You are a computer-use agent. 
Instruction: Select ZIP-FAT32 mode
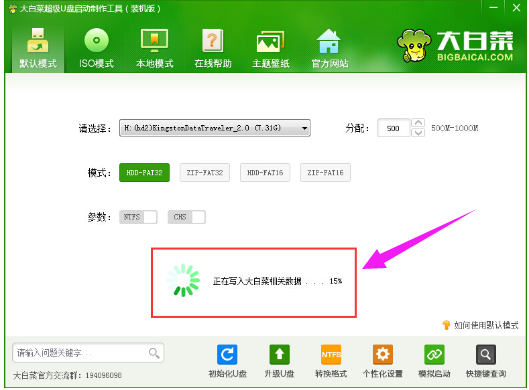pos(205,173)
